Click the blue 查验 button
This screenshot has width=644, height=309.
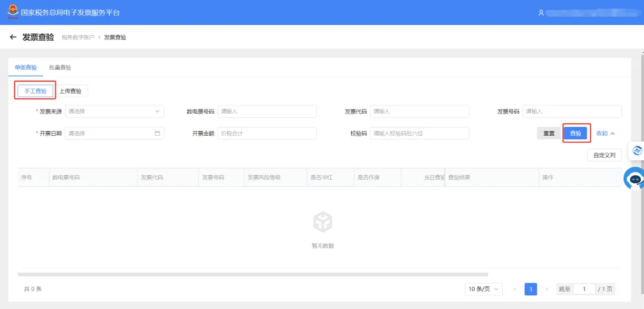[x=575, y=133]
